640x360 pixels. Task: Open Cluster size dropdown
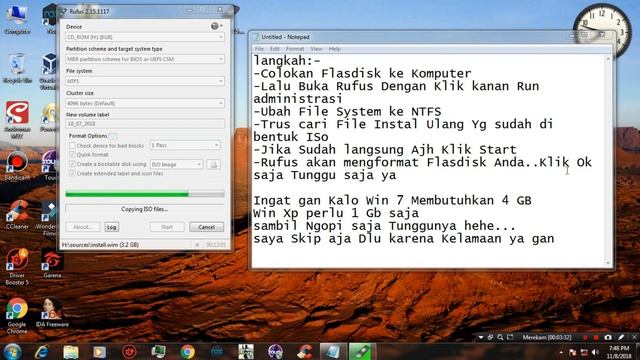coord(145,103)
